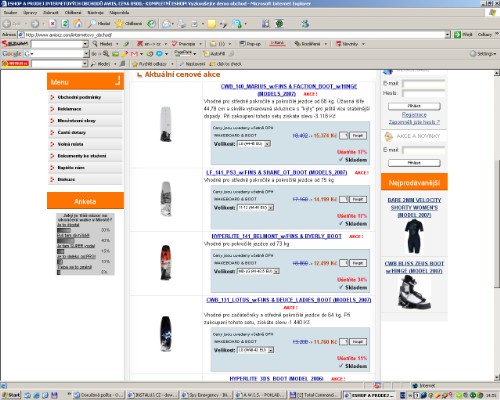Image resolution: width=500 pixels, height=400 pixels.
Task: Click the CWB Bliss Zeus boot thumbnail
Action: pyautogui.click(x=414, y=292)
